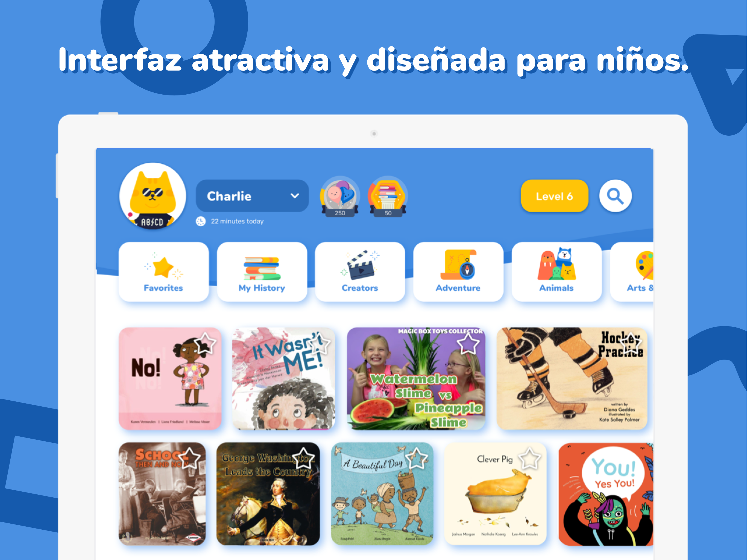Switch to the Favorites tab
The height and width of the screenshot is (560, 747).
(x=163, y=272)
